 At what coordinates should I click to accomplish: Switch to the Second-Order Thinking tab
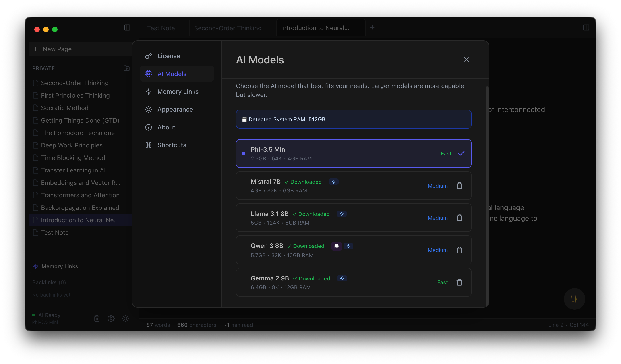pos(228,28)
